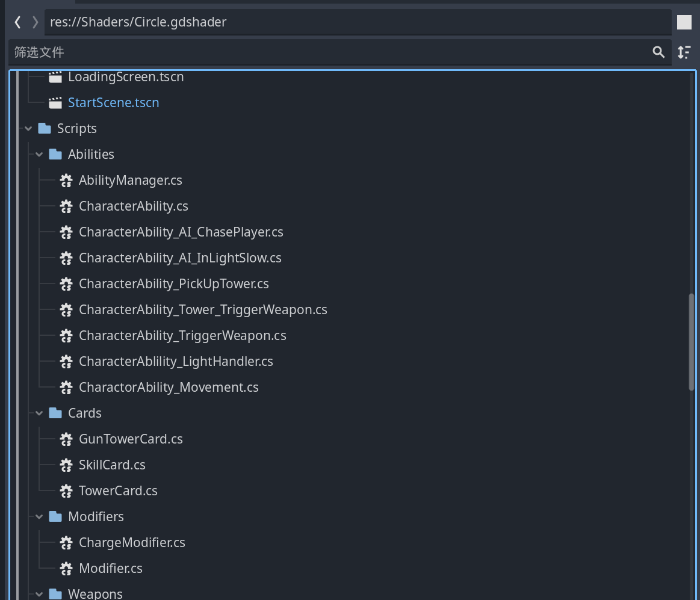Image resolution: width=700 pixels, height=600 pixels.
Task: Collapse the Scripts folder
Action: pos(28,129)
